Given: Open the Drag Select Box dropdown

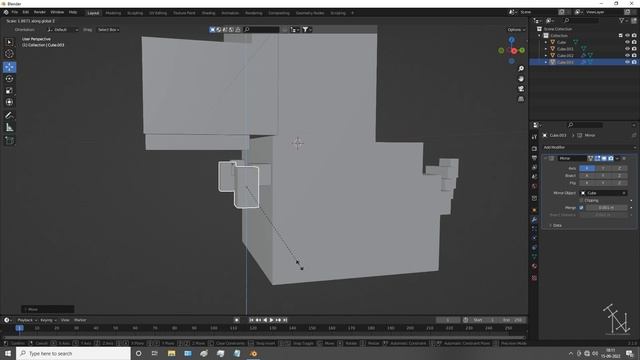Looking at the screenshot, I should point(108,30).
